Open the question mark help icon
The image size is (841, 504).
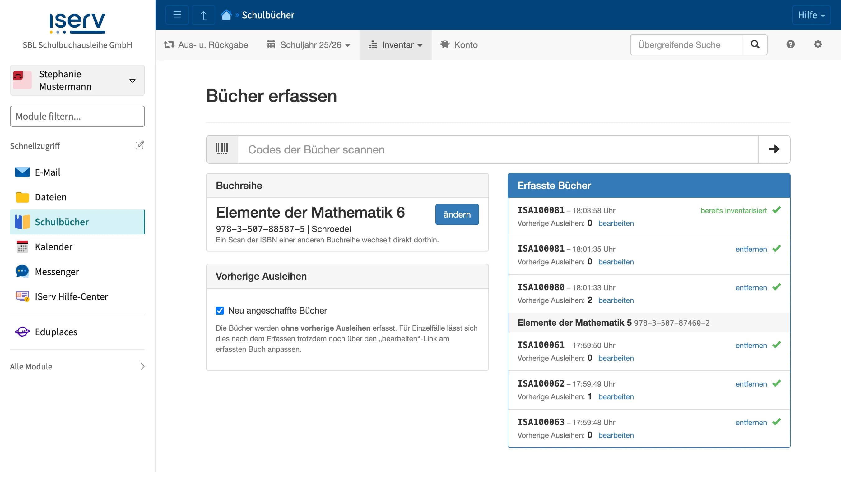click(790, 44)
